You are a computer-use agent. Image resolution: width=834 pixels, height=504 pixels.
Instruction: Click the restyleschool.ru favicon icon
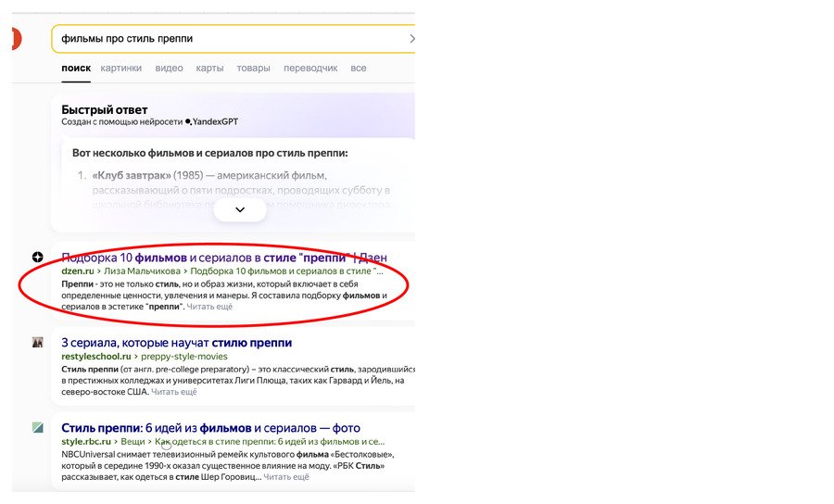tap(37, 343)
